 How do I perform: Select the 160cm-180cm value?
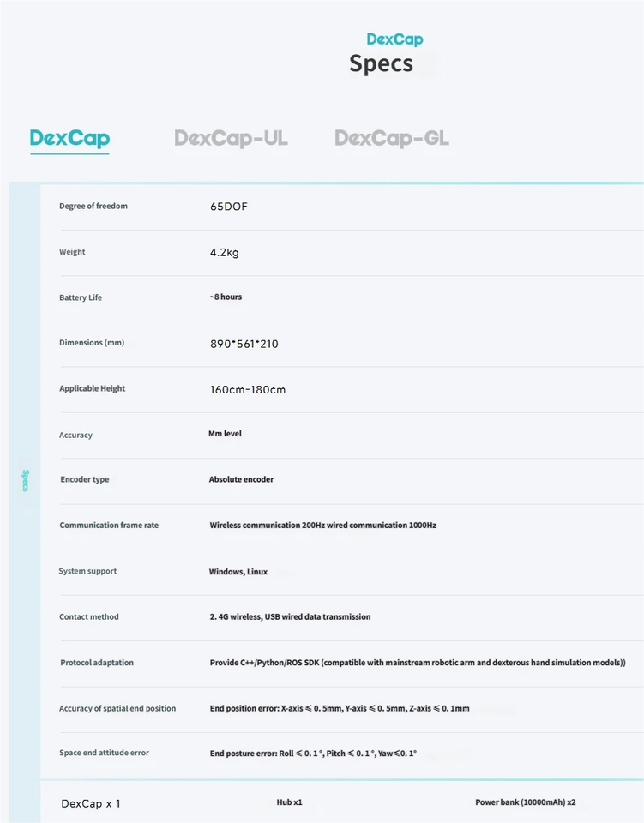click(x=248, y=389)
